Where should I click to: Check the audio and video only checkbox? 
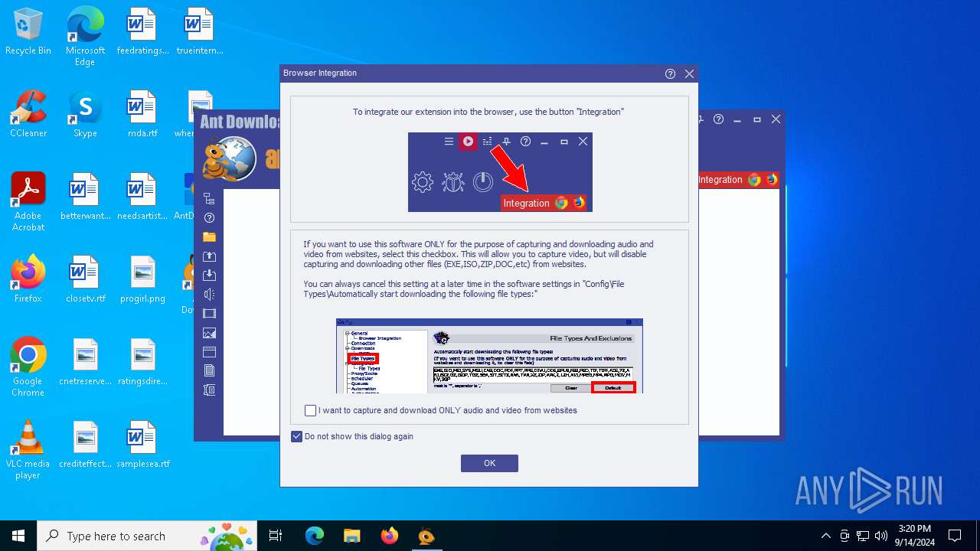[310, 411]
